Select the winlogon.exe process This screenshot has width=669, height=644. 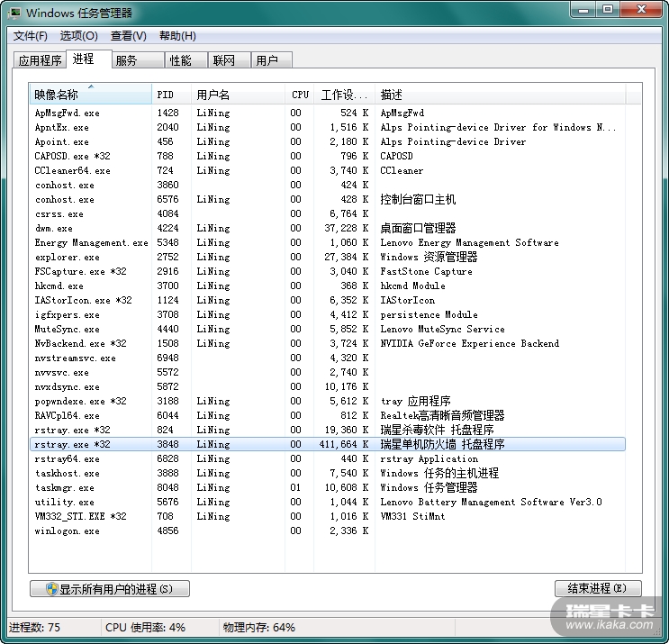click(x=328, y=531)
